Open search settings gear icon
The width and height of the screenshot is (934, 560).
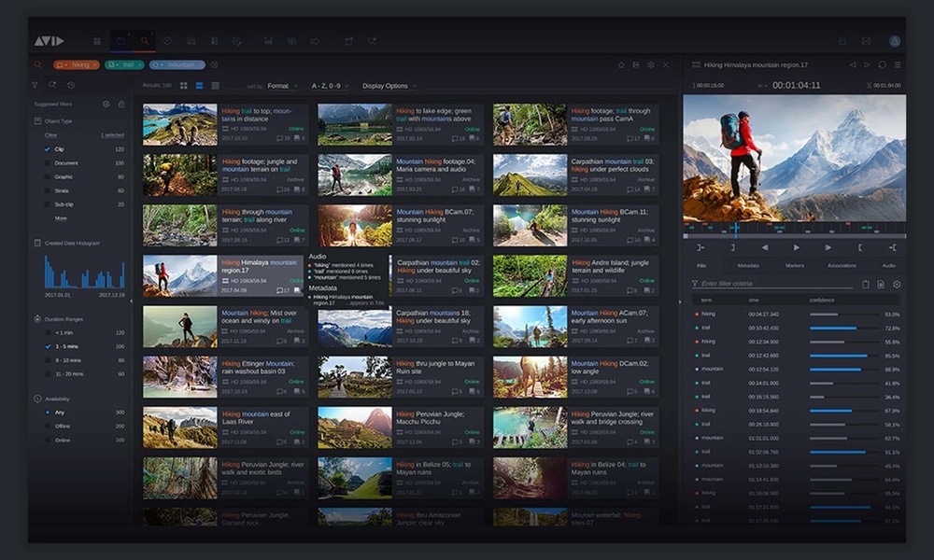click(650, 64)
